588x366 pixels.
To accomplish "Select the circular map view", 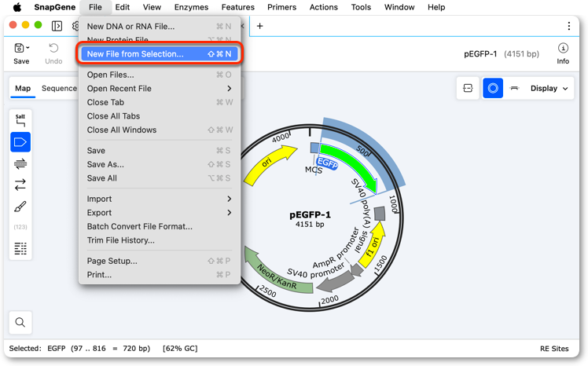I will [x=493, y=89].
